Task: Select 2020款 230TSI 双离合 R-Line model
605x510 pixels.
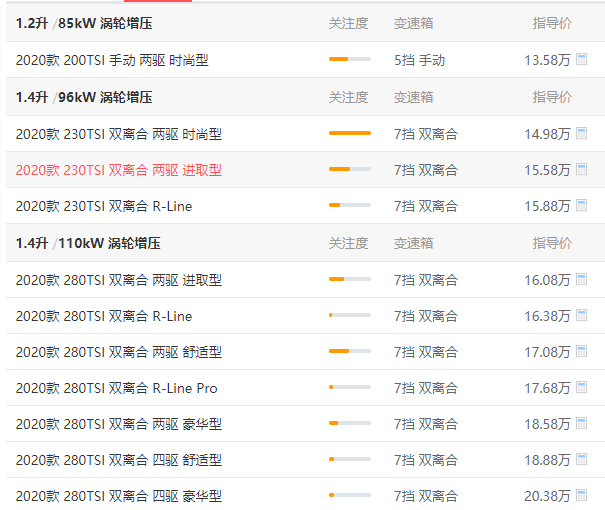Action: (104, 206)
